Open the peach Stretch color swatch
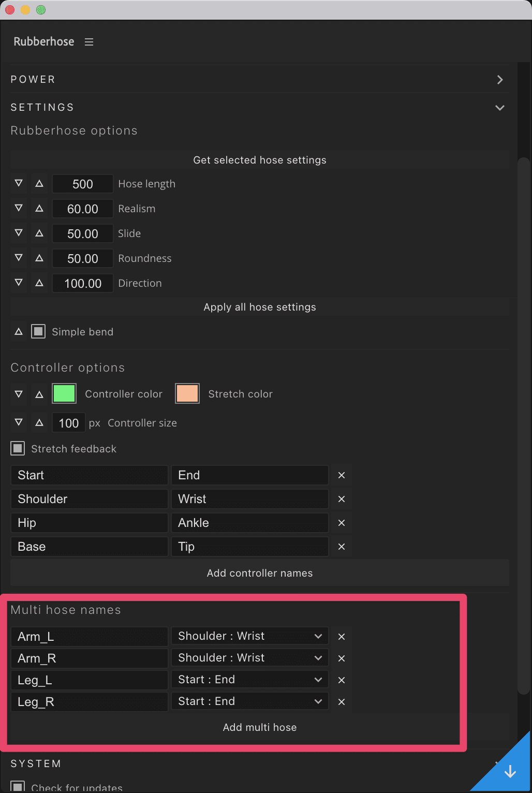This screenshot has width=532, height=793. (187, 393)
